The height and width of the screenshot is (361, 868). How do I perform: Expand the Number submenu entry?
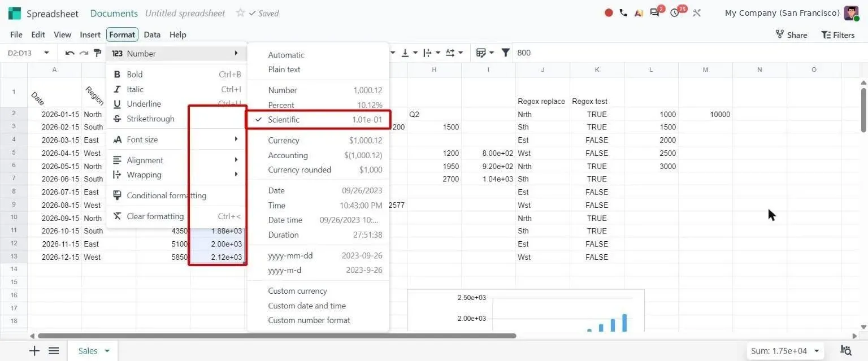click(x=176, y=54)
